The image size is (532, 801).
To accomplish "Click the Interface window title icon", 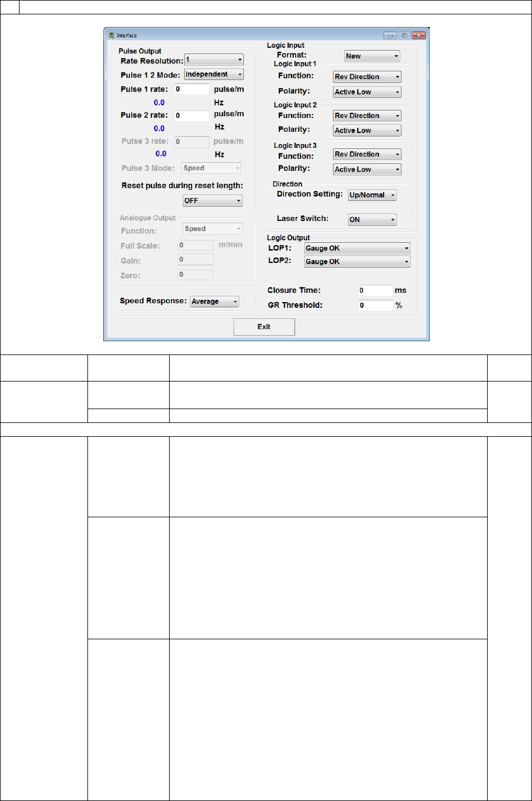I will click(112, 36).
